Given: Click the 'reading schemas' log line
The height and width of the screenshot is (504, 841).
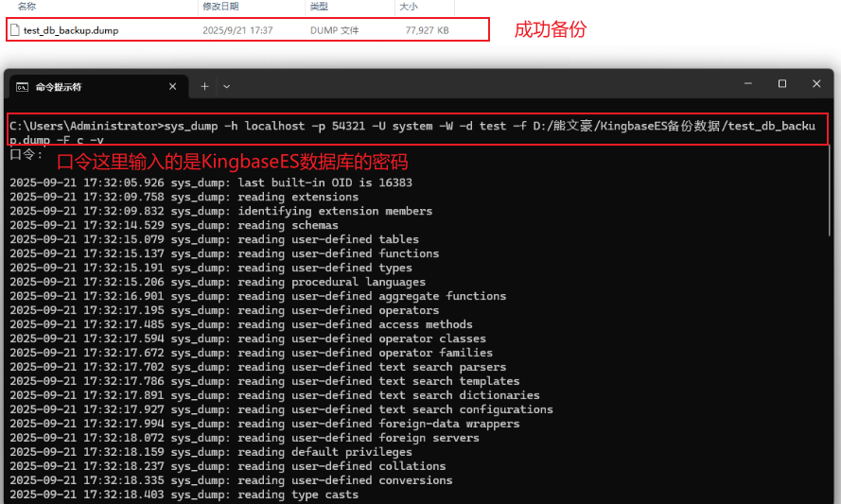Looking at the screenshot, I should 174,225.
